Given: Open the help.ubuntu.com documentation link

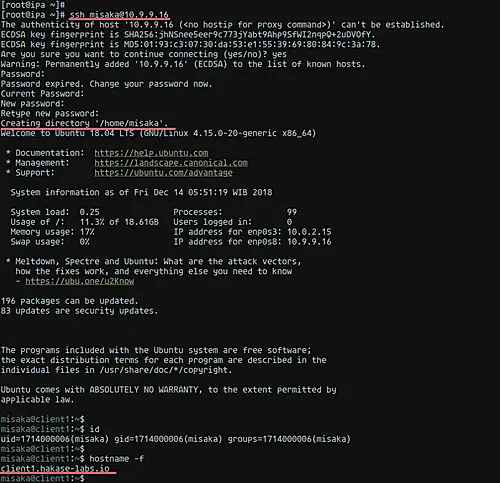Looking at the screenshot, I should tap(151, 153).
